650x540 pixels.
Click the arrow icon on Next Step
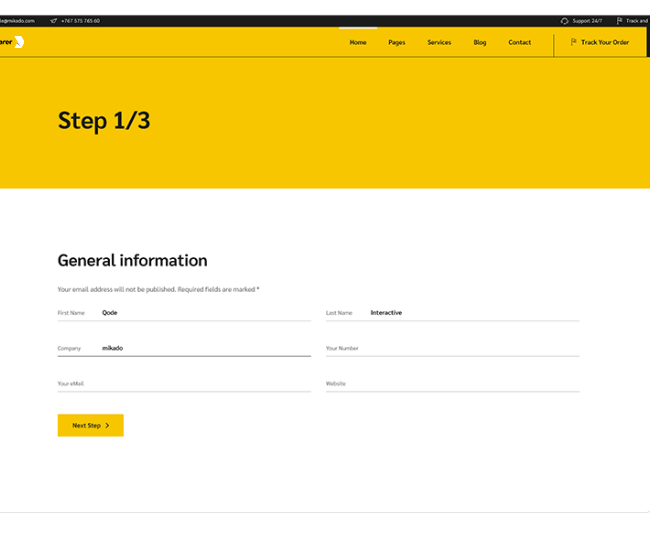[107, 426]
